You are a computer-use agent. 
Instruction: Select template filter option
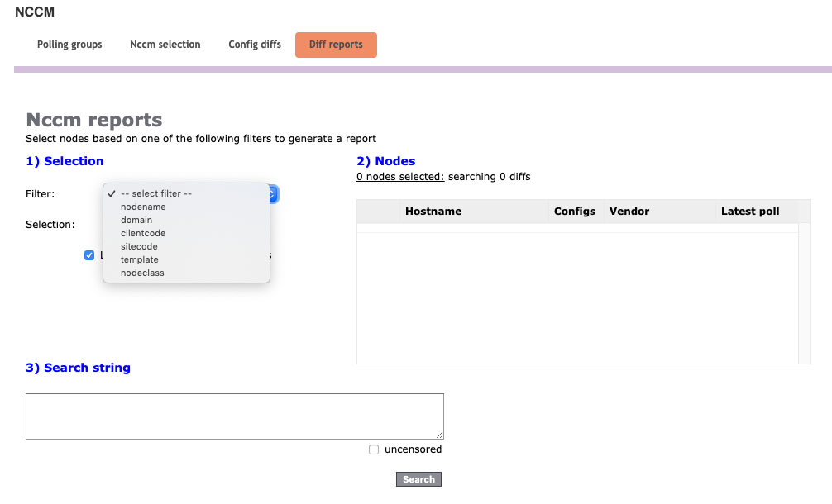tap(139, 260)
